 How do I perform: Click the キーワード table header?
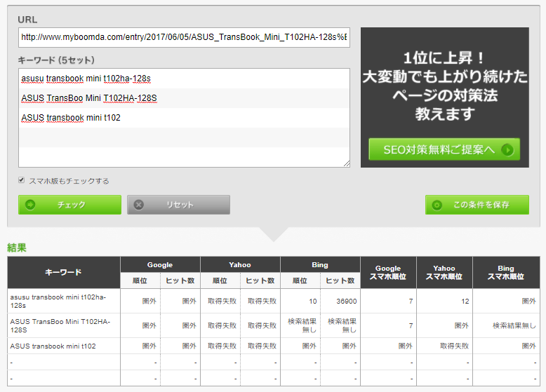tap(64, 272)
